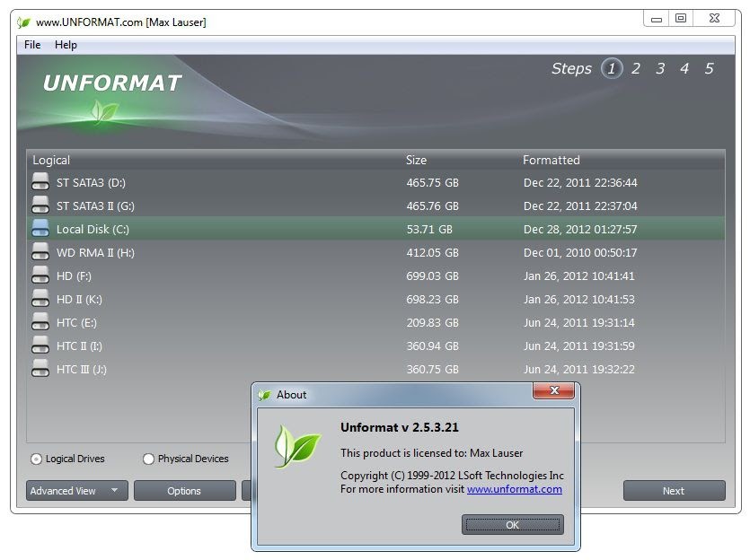
Task: Select the HD II (K:) row name
Action: [x=79, y=300]
